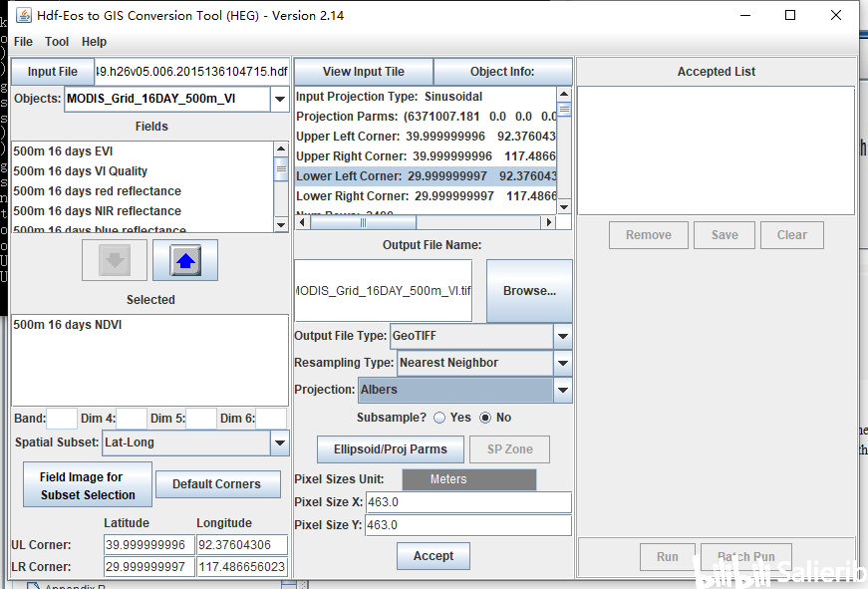Click the LR Corner Longitude field
Viewport: 868px width, 589px height.
pyautogui.click(x=242, y=567)
